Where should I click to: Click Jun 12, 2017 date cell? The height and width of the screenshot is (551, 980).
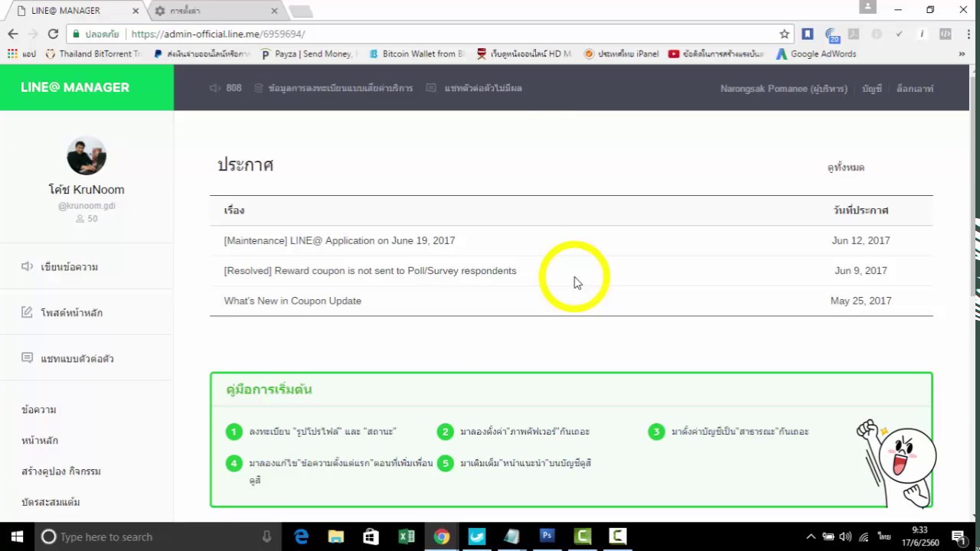pyautogui.click(x=861, y=240)
